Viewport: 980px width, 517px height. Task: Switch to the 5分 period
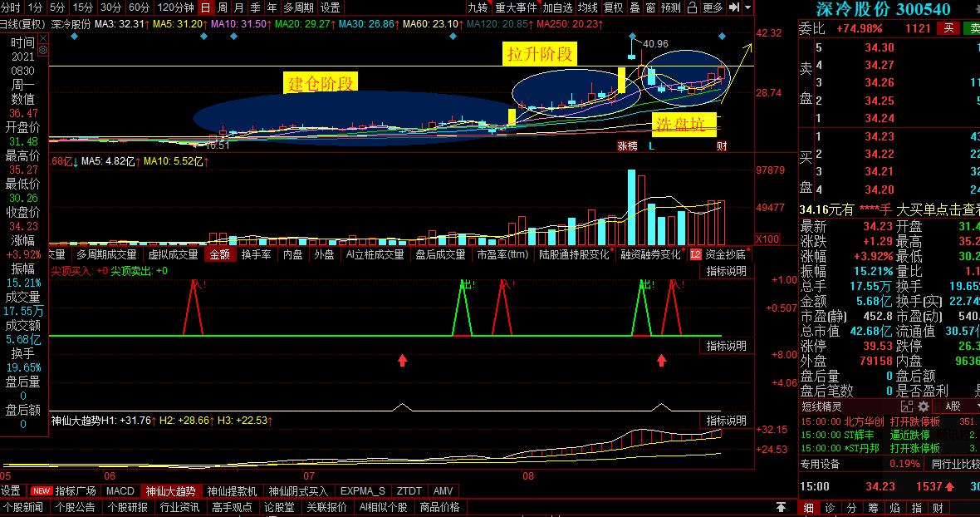(56, 7)
